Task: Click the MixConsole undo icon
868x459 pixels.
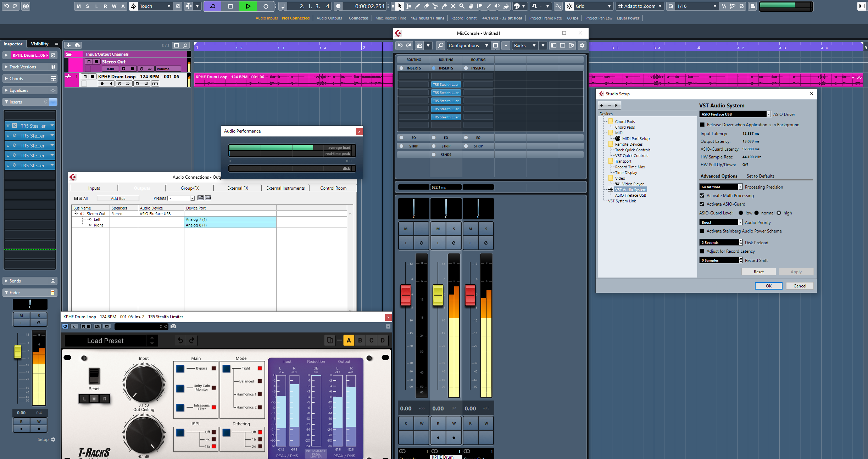Action: coord(400,45)
